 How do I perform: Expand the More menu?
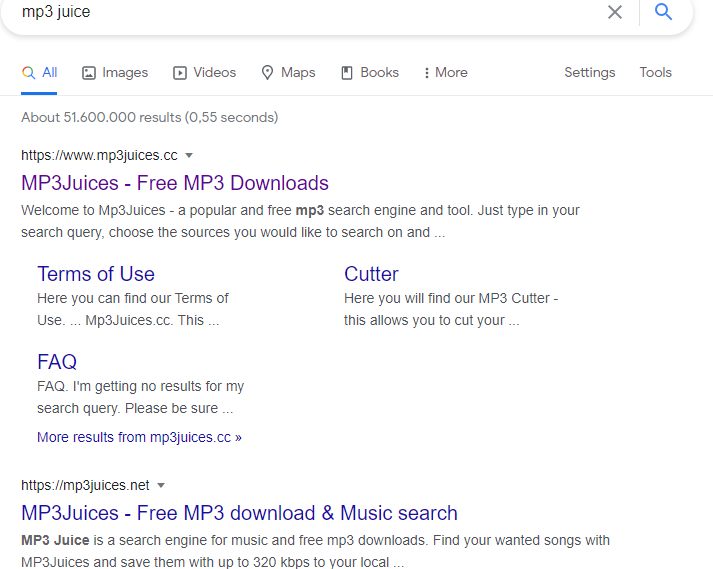[446, 73]
